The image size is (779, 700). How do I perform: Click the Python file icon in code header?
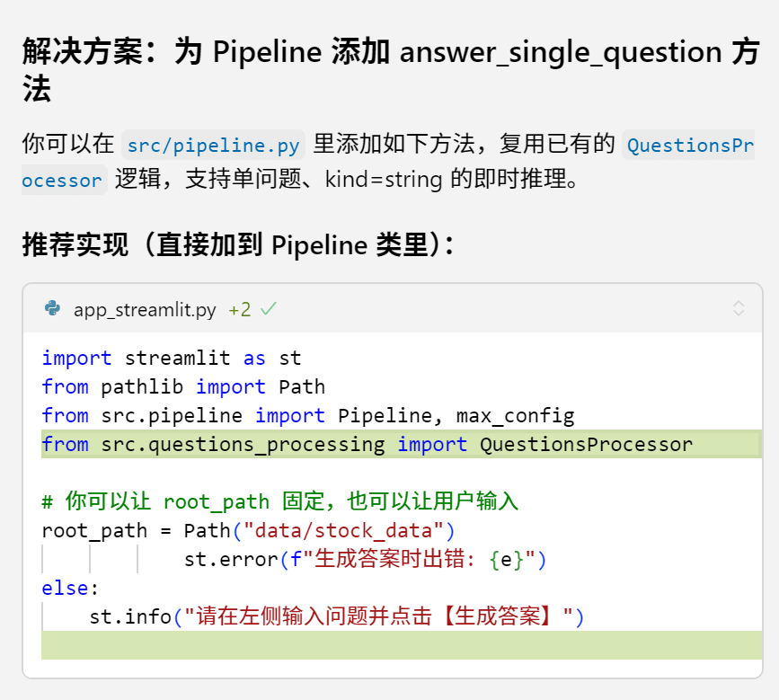pos(53,308)
